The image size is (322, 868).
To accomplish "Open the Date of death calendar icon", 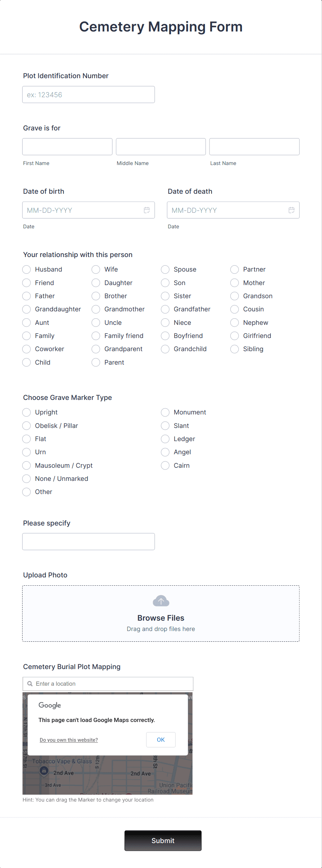I will click(x=292, y=210).
